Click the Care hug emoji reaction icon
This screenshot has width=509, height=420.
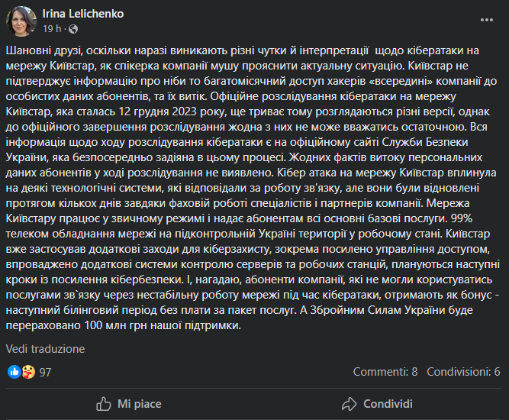(x=27, y=372)
